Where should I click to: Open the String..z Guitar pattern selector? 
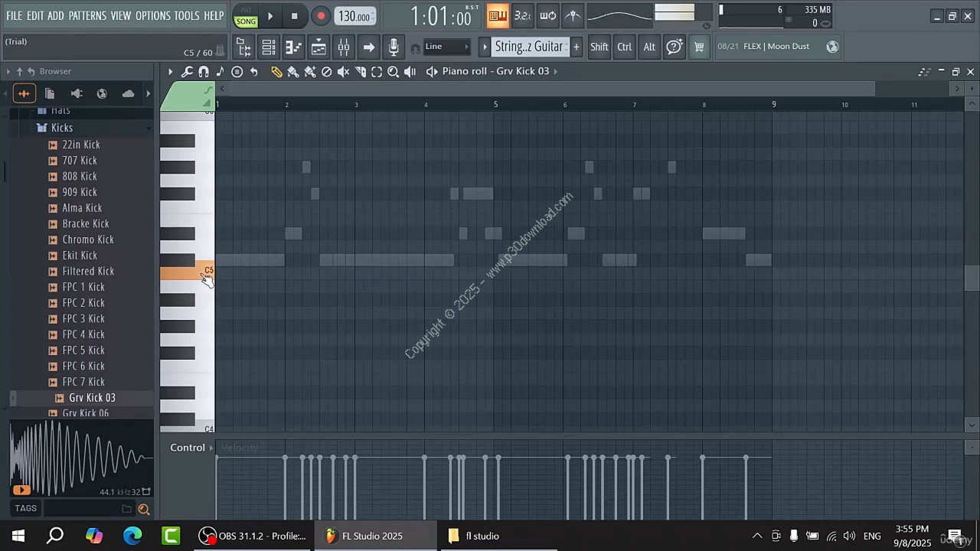[x=529, y=47]
